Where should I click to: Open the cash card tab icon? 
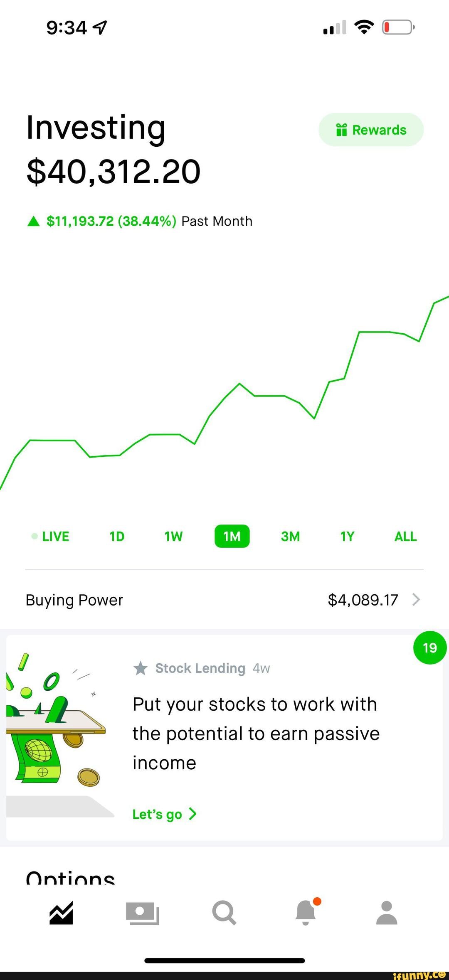click(x=142, y=913)
